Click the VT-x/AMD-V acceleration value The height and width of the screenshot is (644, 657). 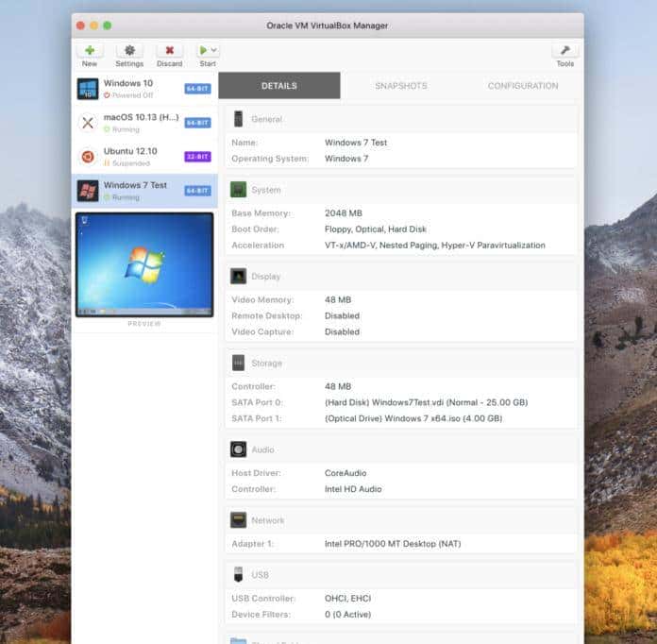(435, 246)
